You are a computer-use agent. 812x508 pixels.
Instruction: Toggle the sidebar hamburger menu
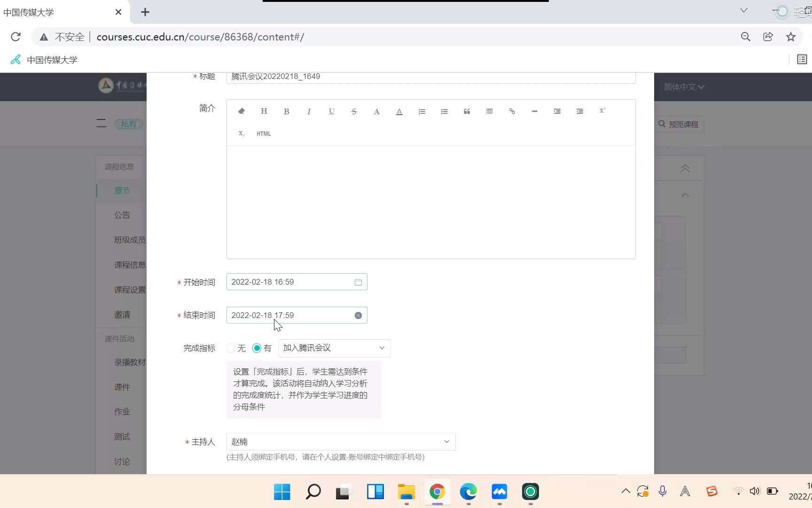(101, 124)
